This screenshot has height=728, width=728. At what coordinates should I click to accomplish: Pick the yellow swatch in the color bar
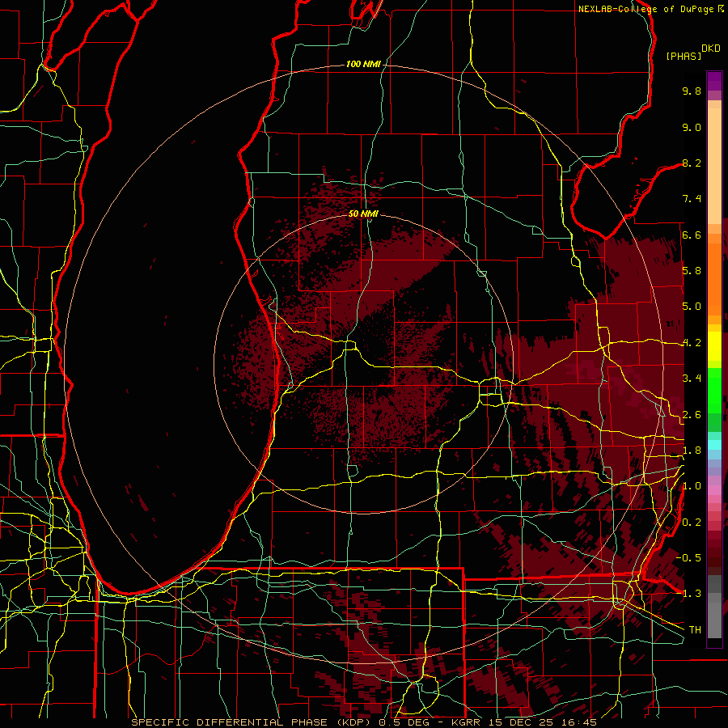click(x=714, y=346)
